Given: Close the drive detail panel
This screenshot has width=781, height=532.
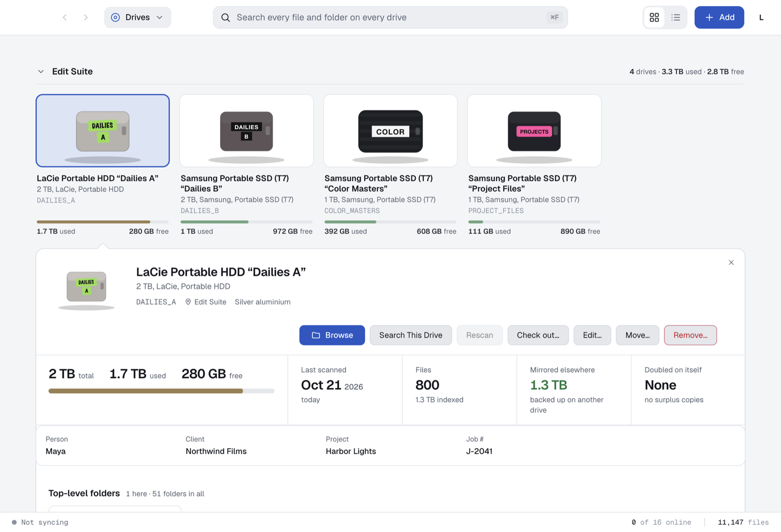Looking at the screenshot, I should pyautogui.click(x=731, y=263).
